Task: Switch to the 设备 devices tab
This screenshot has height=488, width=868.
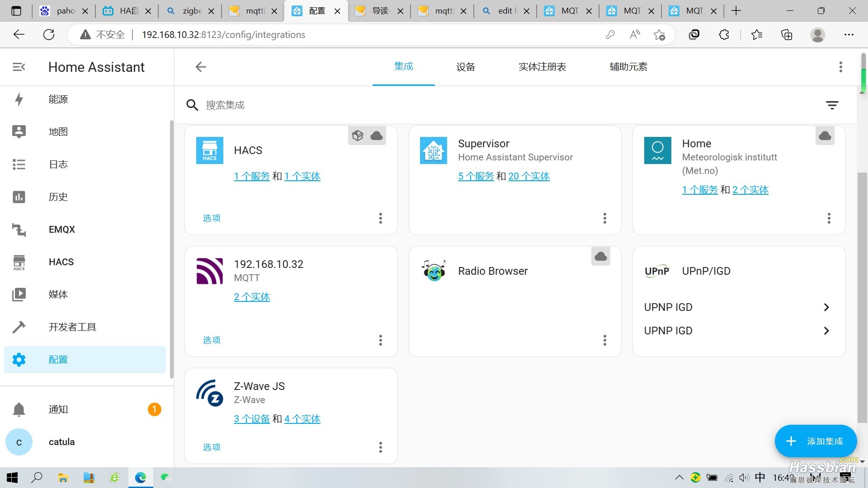Action: 466,67
